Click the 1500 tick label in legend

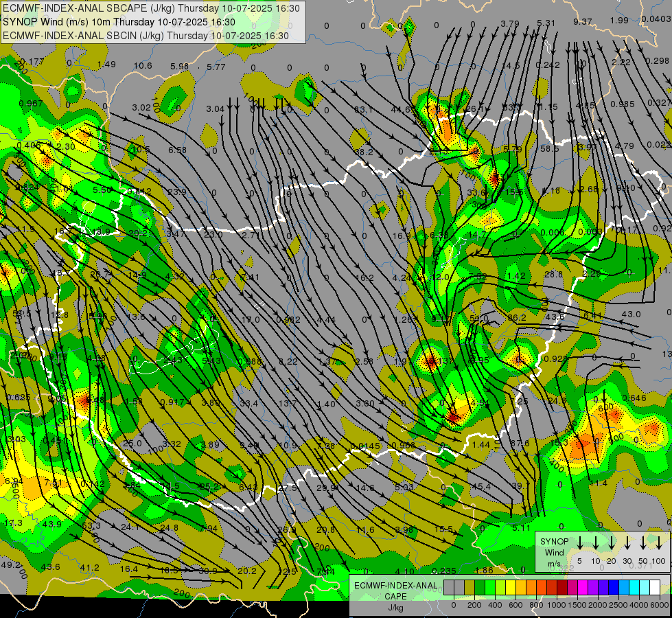pos(578,605)
